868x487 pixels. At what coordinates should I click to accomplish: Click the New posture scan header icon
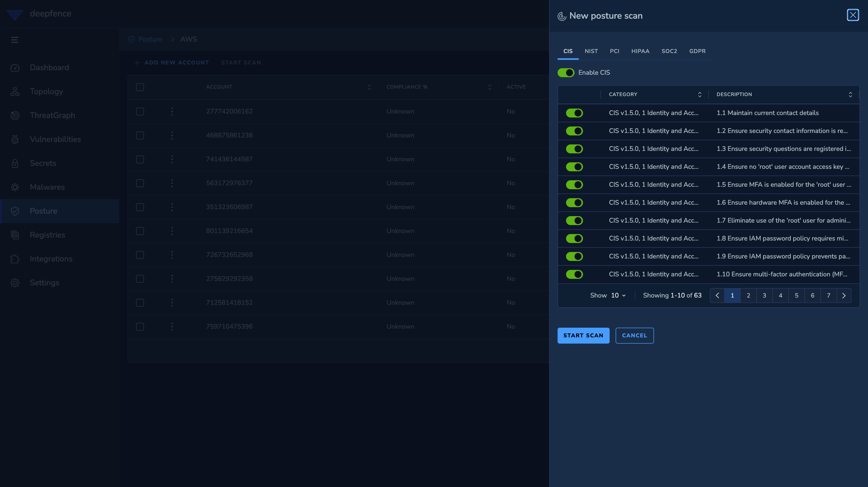click(x=562, y=16)
